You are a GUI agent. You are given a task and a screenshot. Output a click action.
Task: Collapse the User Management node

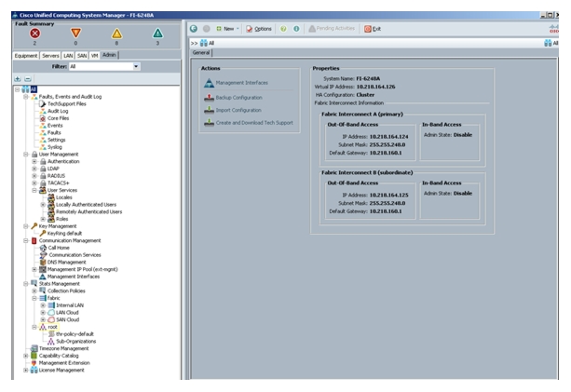point(26,155)
